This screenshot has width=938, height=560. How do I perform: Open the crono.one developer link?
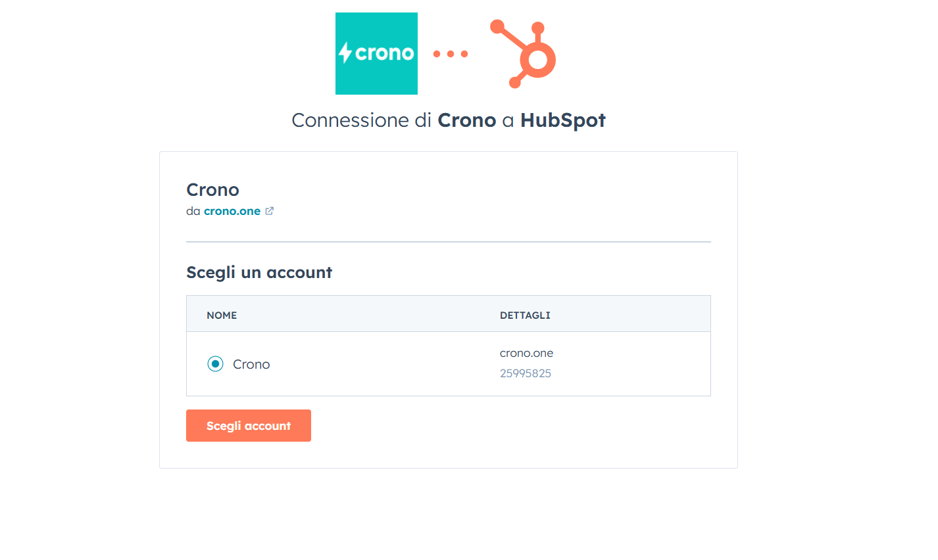[232, 211]
